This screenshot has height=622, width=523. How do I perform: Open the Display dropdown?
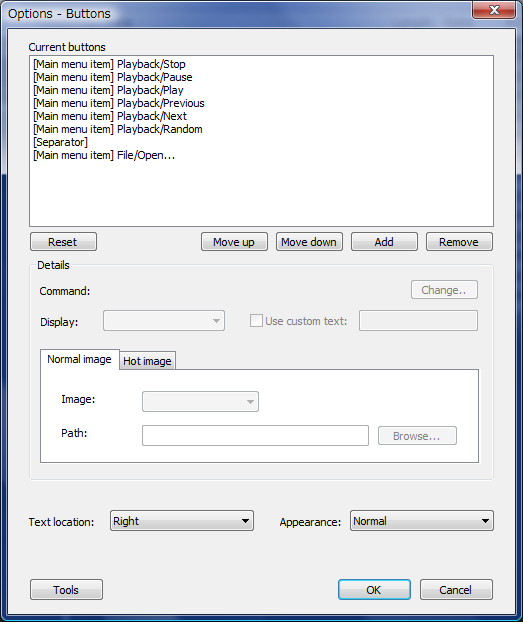[x=164, y=321]
